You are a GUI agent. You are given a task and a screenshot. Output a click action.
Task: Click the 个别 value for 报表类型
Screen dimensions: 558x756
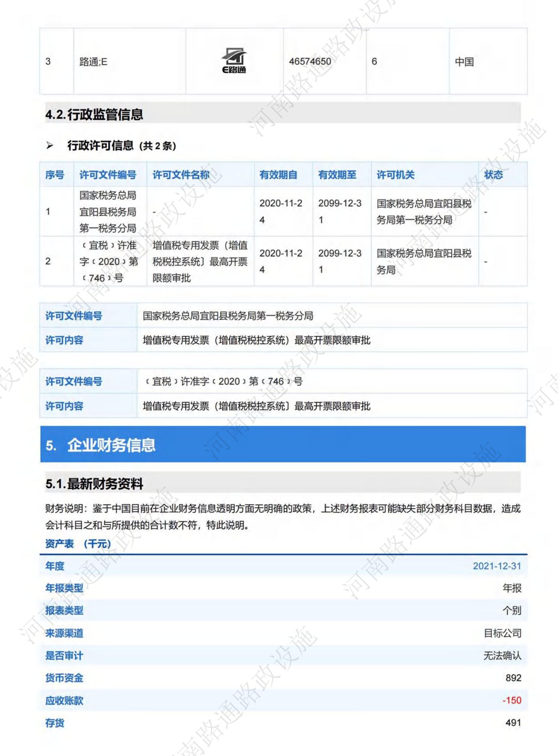click(x=512, y=610)
